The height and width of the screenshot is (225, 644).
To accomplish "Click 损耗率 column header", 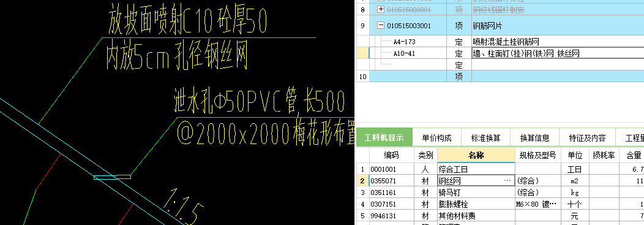I will point(604,155).
